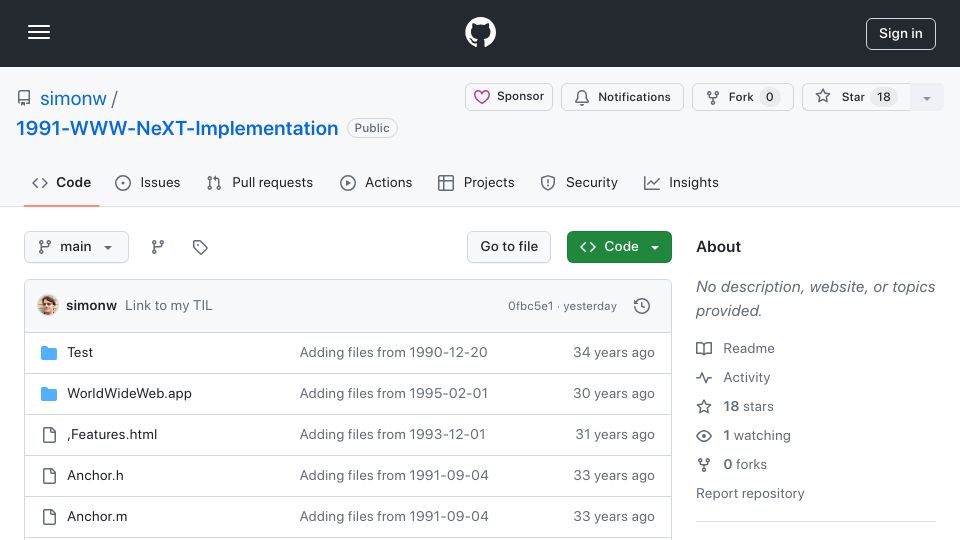Click '30 years ago' on WorldWideWeb.app row
Image resolution: width=960 pixels, height=540 pixels.
pos(613,394)
